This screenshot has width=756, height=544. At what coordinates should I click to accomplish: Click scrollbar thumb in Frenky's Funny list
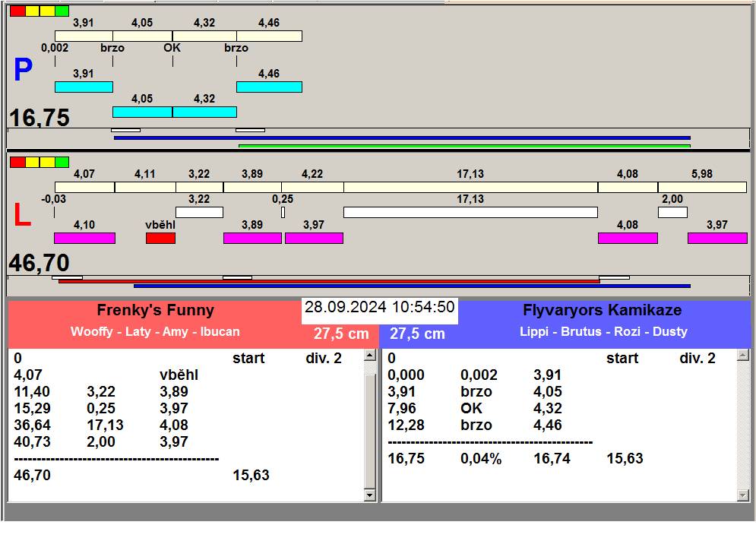pos(370,431)
